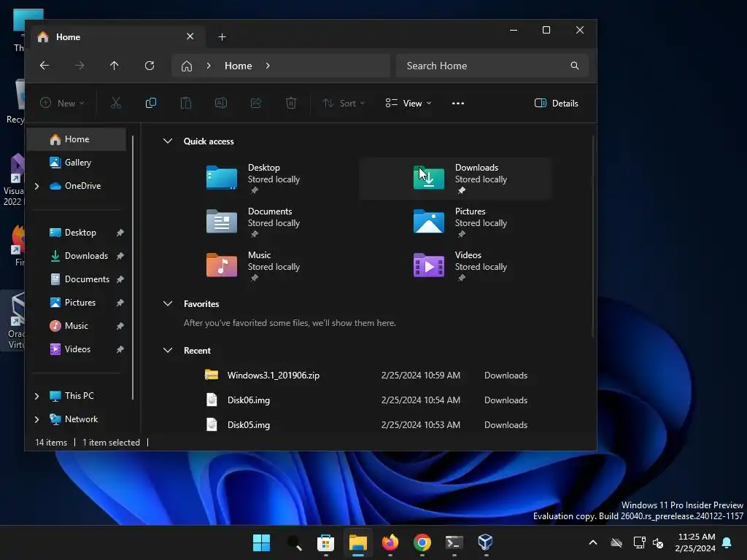Show hidden system tray icons

(x=593, y=542)
